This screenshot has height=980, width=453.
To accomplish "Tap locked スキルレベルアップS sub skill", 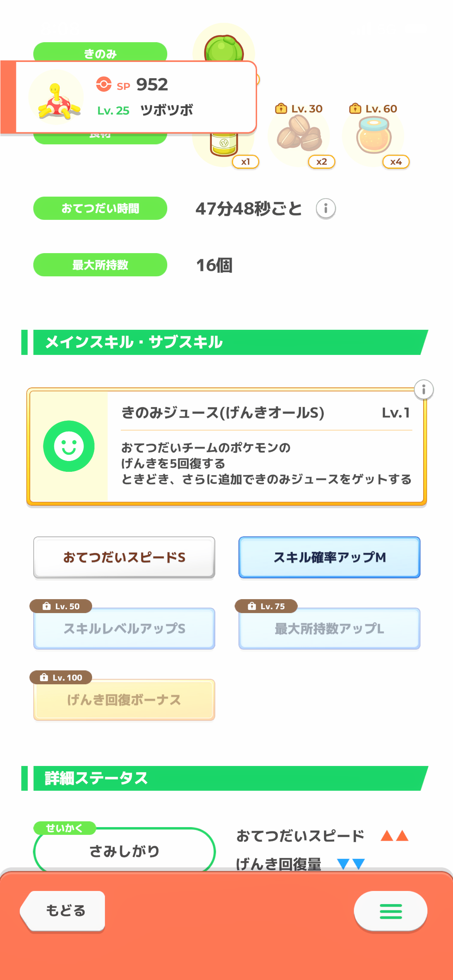I will point(124,629).
